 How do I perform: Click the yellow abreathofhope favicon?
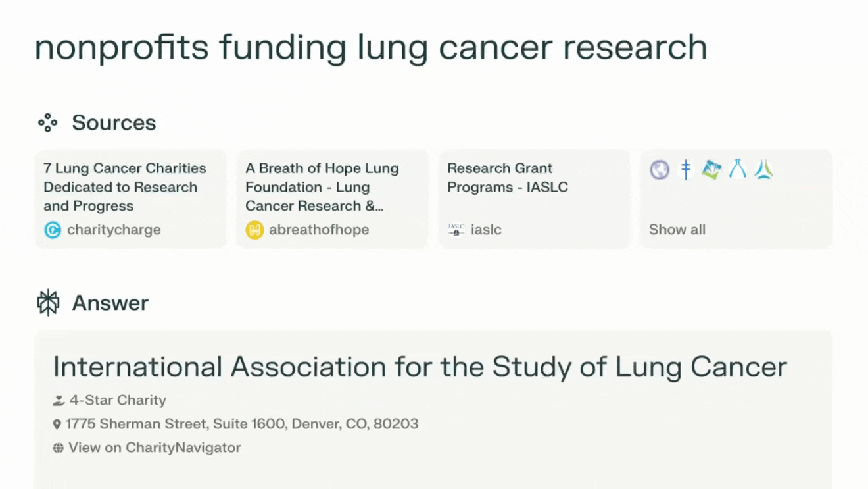point(254,230)
